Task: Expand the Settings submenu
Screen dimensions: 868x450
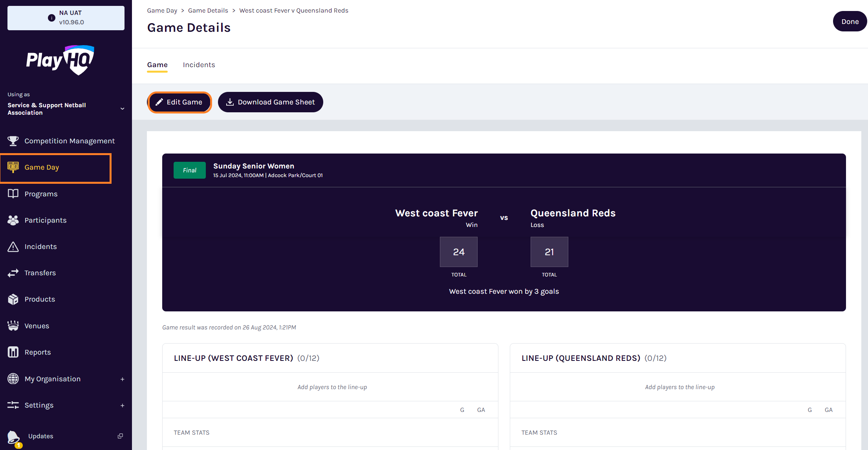Action: (122, 405)
